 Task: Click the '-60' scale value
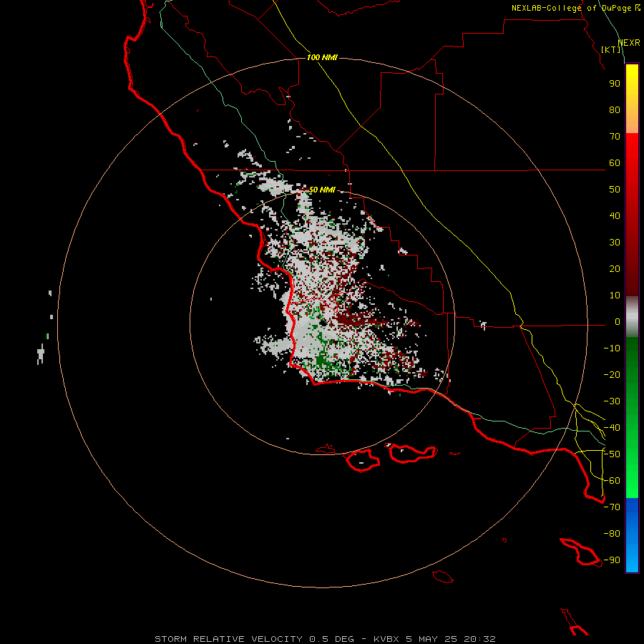point(612,481)
